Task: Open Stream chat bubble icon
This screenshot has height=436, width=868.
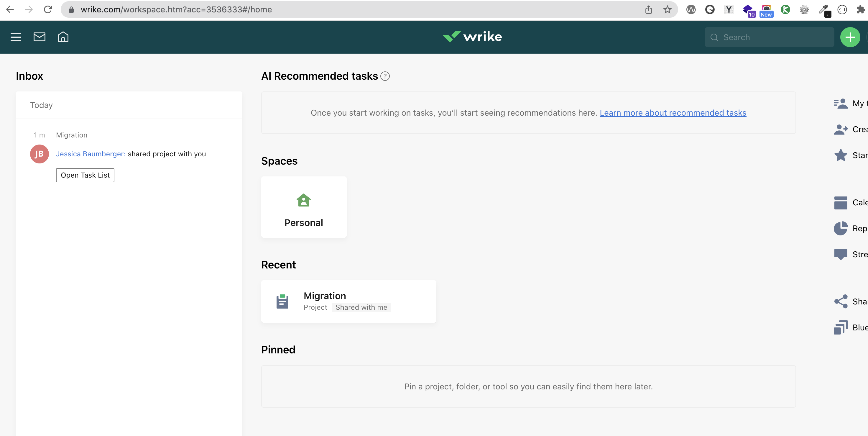Action: tap(841, 255)
